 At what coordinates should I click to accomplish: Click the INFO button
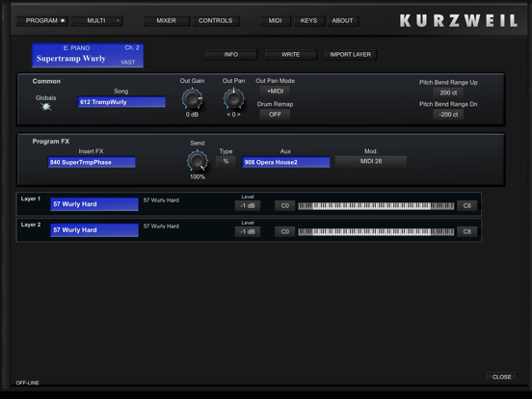[231, 54]
